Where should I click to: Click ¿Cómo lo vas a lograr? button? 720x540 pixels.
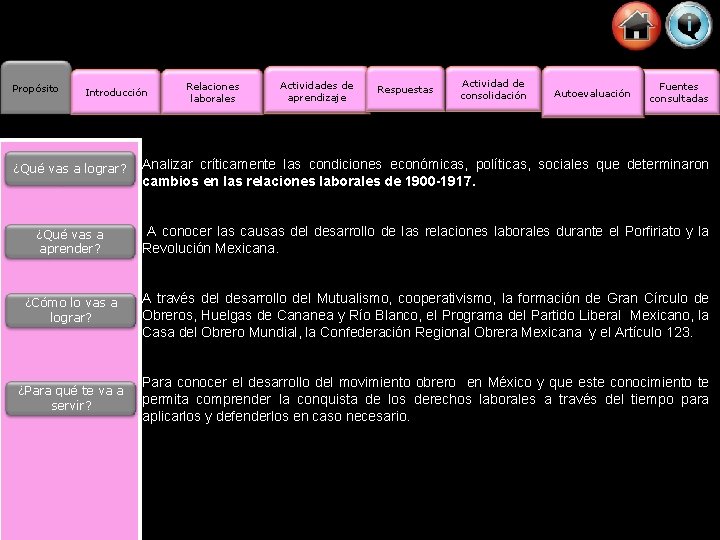[70, 310]
